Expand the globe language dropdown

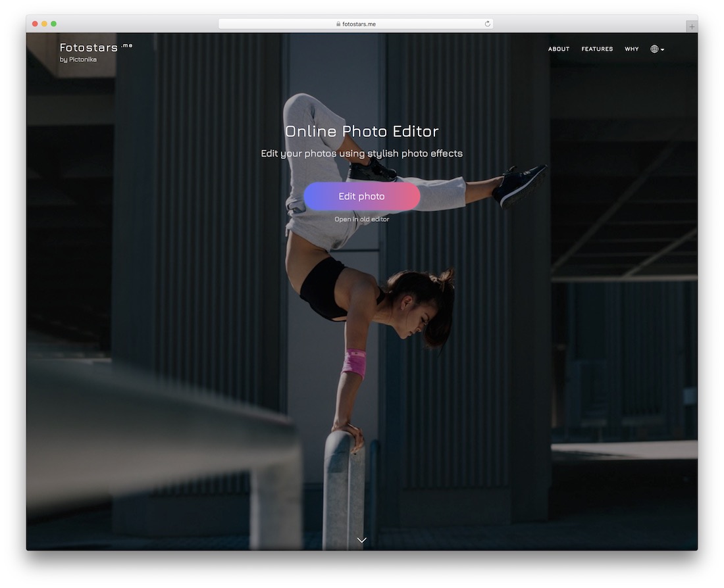[x=657, y=49]
